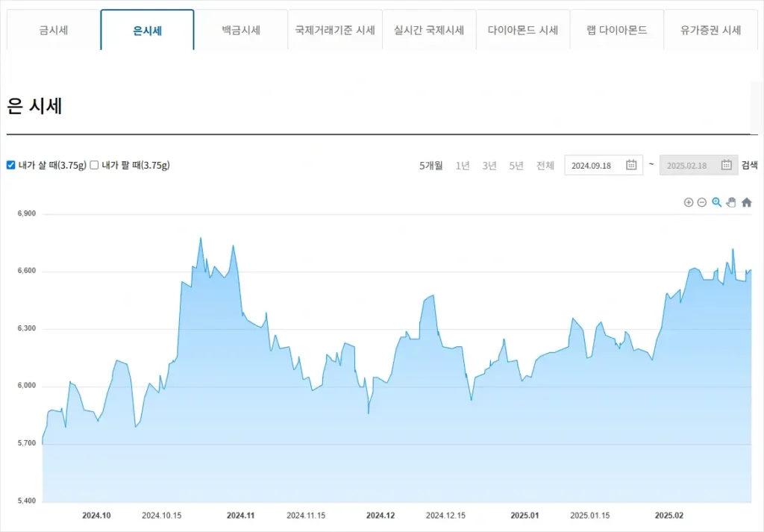Open calendar for start date 2024.09.18

(x=631, y=165)
